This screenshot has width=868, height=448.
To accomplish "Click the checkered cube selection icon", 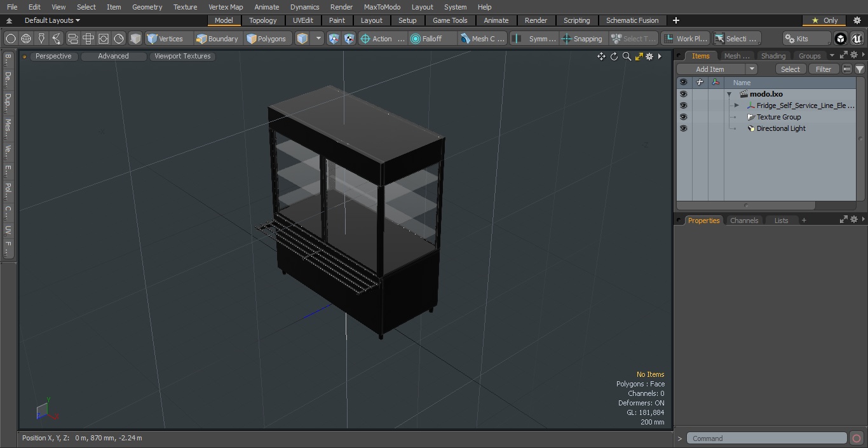I will [x=349, y=39].
